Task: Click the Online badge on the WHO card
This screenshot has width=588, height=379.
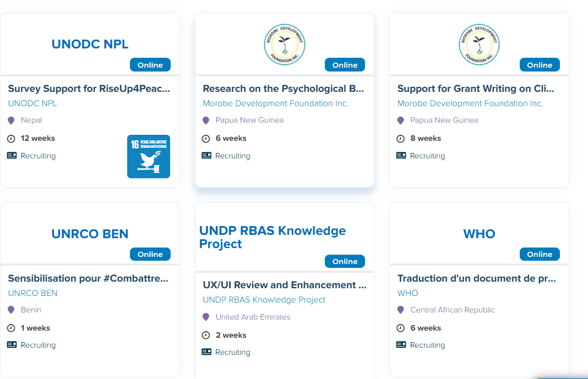Action: 540,254
